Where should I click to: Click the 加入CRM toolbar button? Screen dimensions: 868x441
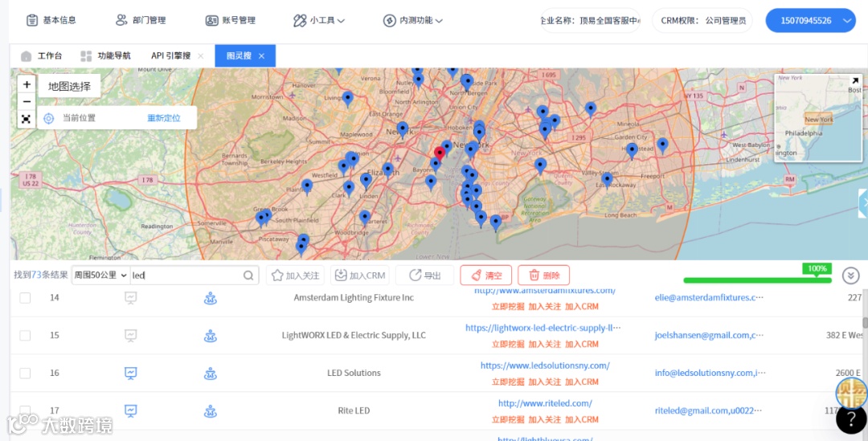pos(360,276)
